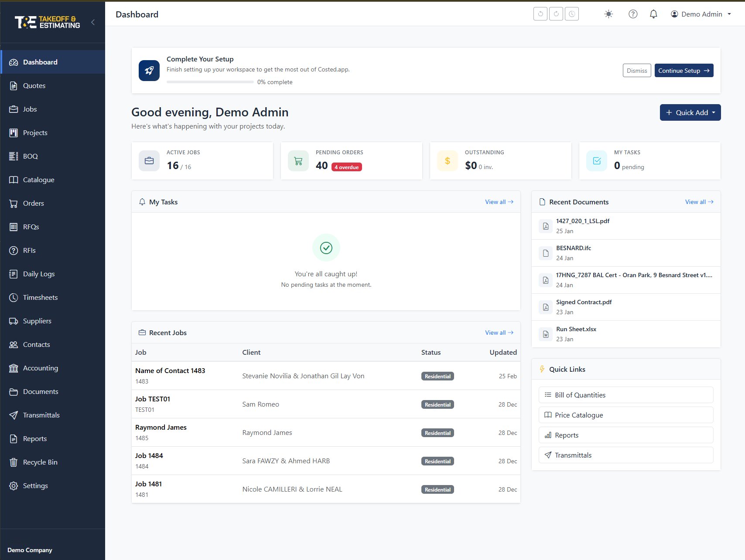
Task: Click the Settings gear icon in sidebar
Action: click(14, 486)
